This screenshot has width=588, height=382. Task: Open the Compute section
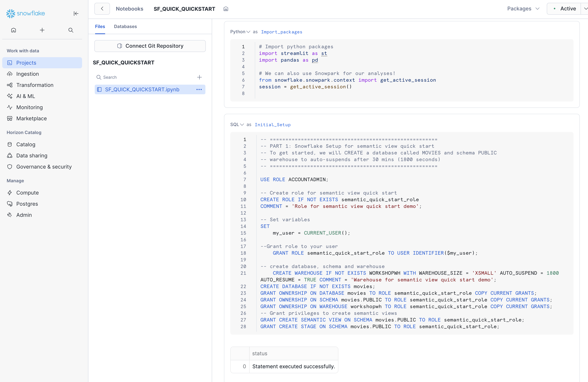27,193
